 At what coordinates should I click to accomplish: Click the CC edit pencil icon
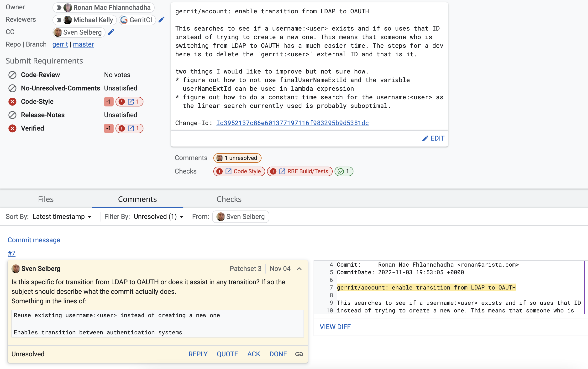(111, 32)
